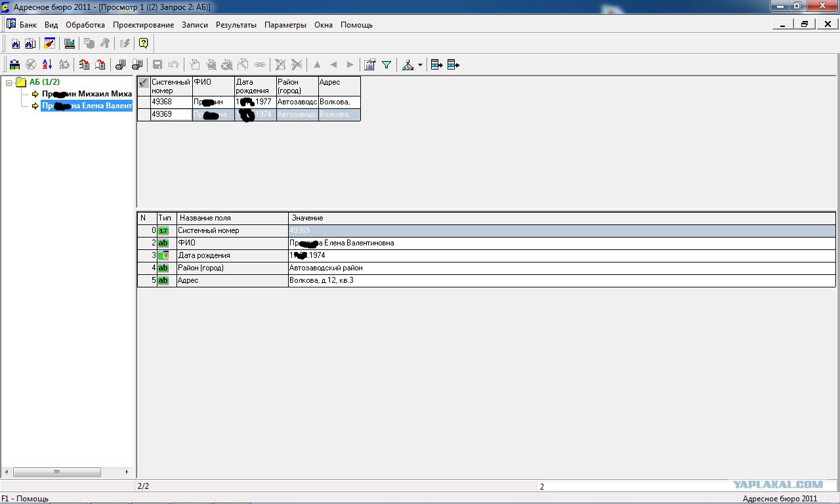This screenshot has width=840, height=504.
Task: Click the Адрес column header in top grid
Action: pos(339,87)
